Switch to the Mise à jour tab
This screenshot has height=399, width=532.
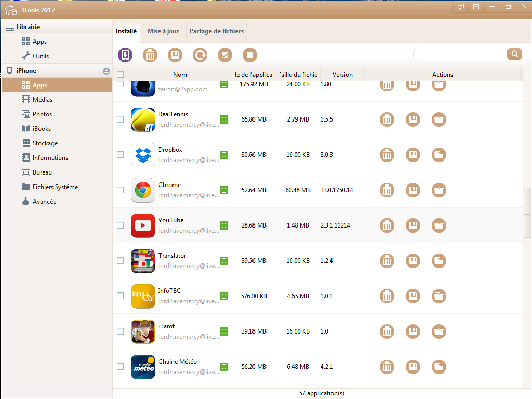tap(163, 31)
